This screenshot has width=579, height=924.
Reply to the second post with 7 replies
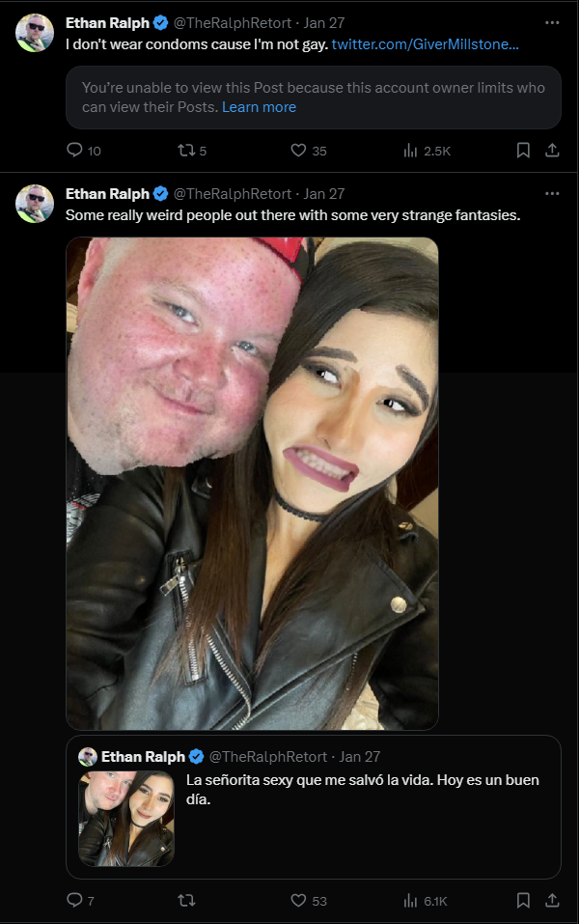[x=80, y=900]
